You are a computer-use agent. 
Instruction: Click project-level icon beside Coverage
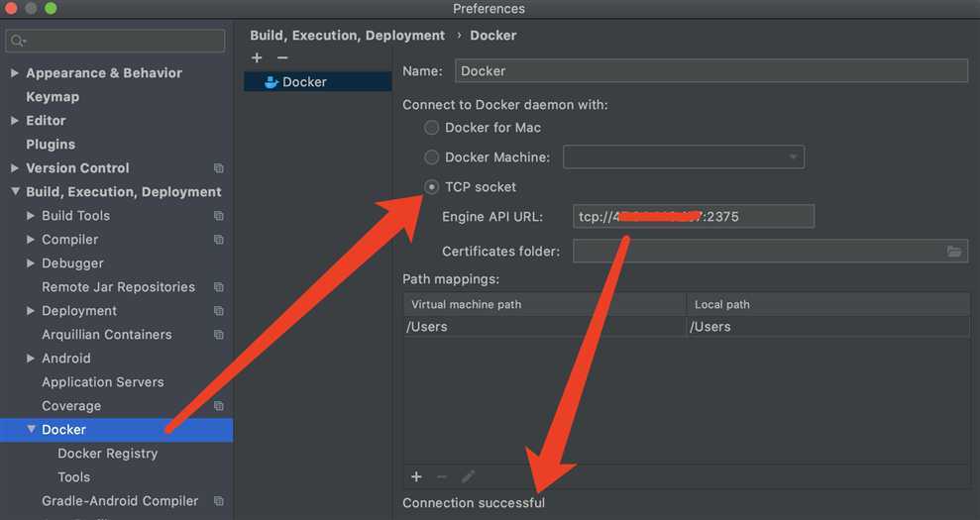(x=219, y=406)
